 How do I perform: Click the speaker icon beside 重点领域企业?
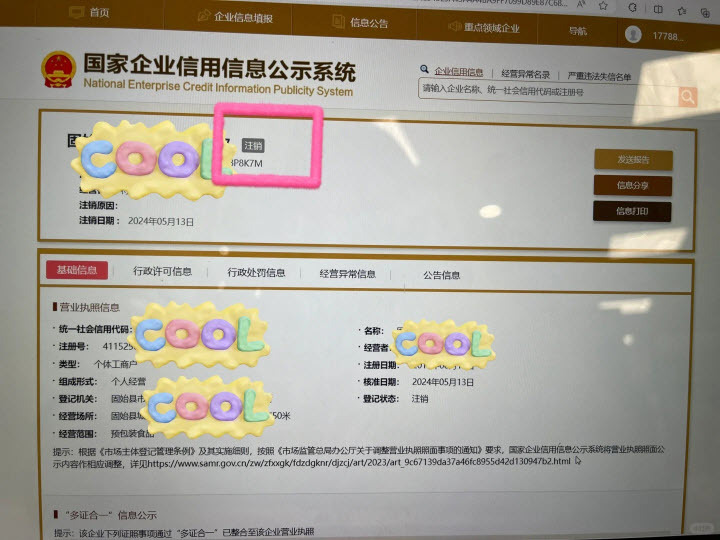click(456, 27)
